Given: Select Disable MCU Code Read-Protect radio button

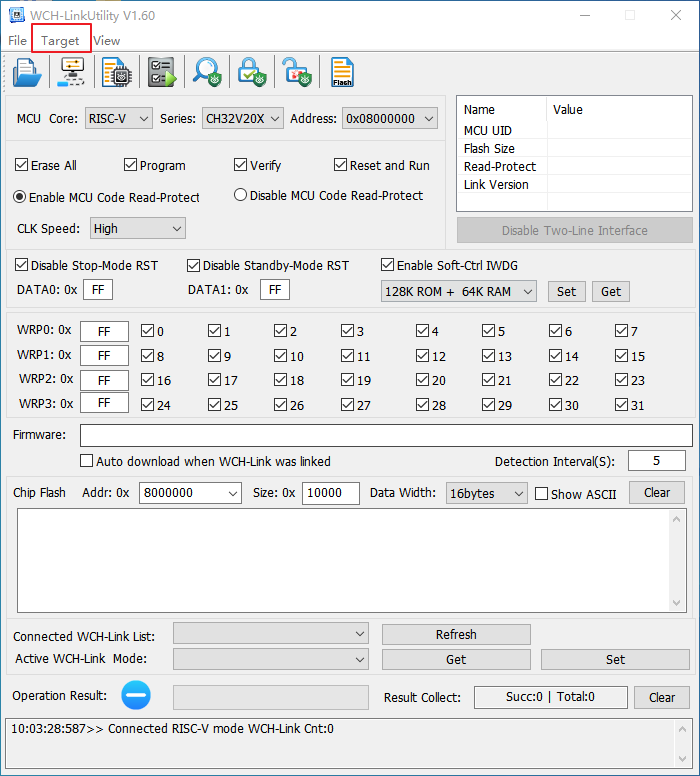Looking at the screenshot, I should (x=240, y=195).
